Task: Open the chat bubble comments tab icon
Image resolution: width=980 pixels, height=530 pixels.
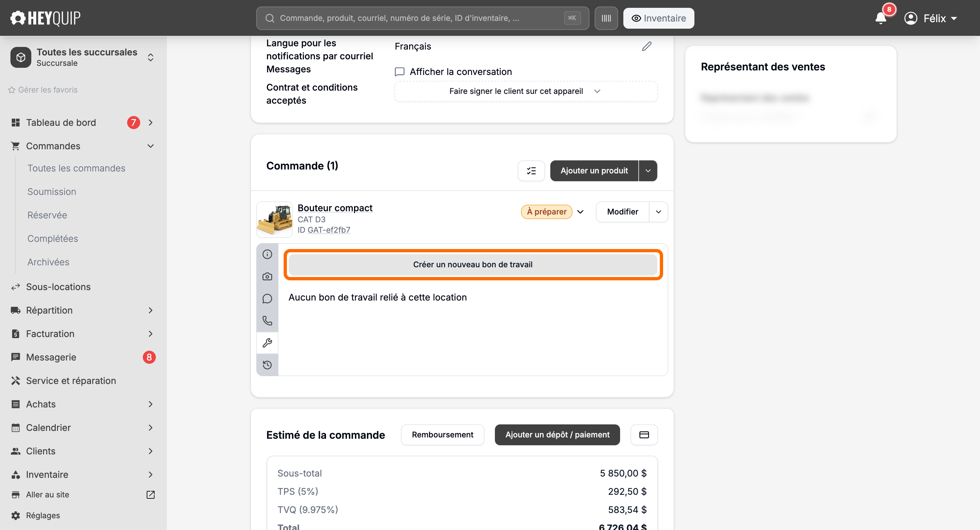Action: coord(267,299)
